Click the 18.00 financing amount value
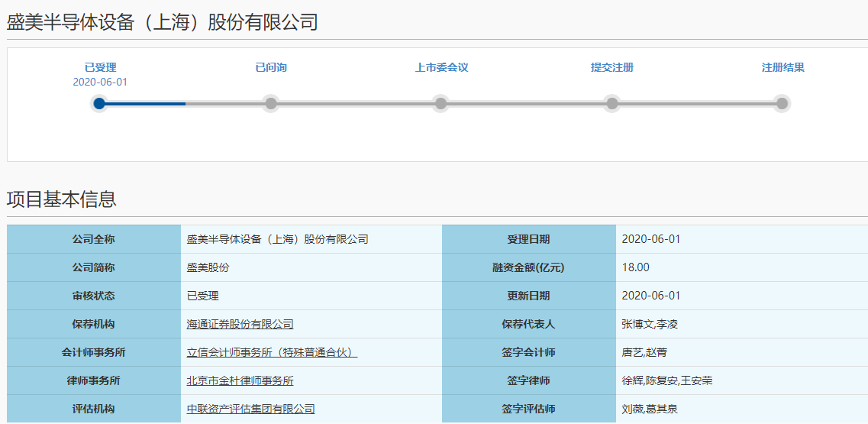868x424 pixels. click(635, 267)
